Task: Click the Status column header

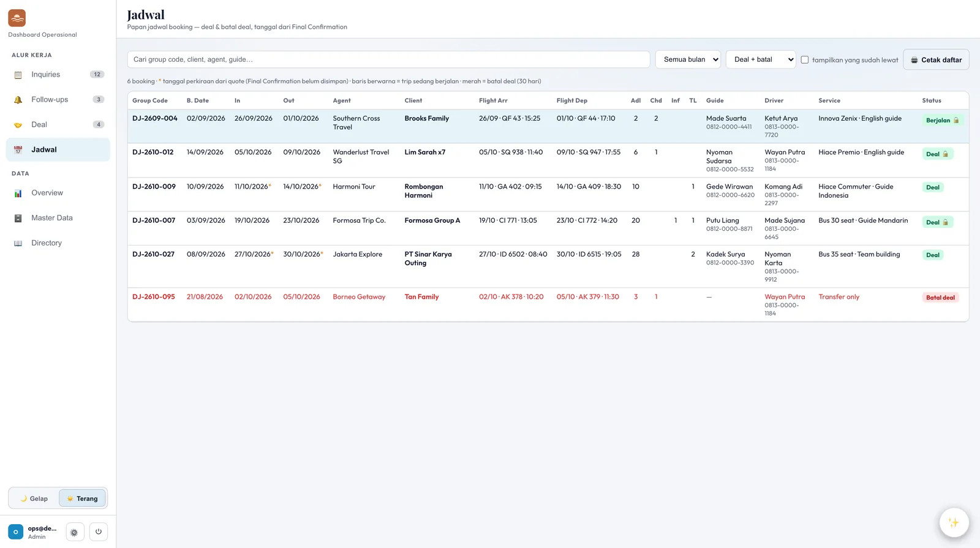Action: tap(932, 100)
